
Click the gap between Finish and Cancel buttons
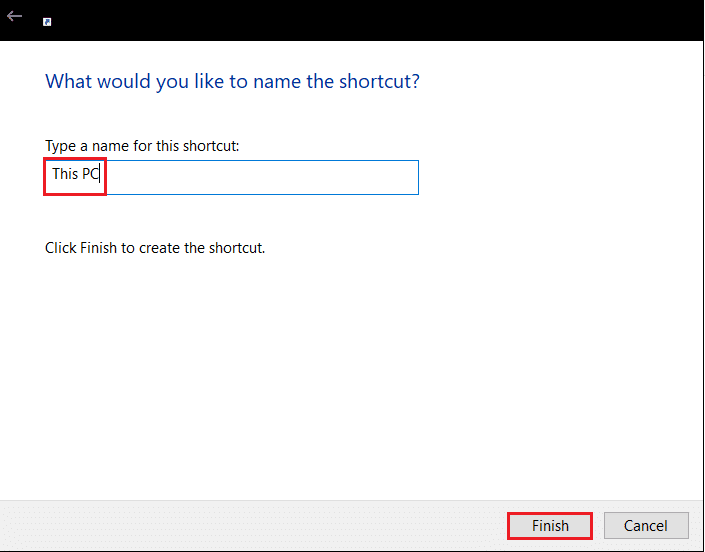click(x=598, y=525)
